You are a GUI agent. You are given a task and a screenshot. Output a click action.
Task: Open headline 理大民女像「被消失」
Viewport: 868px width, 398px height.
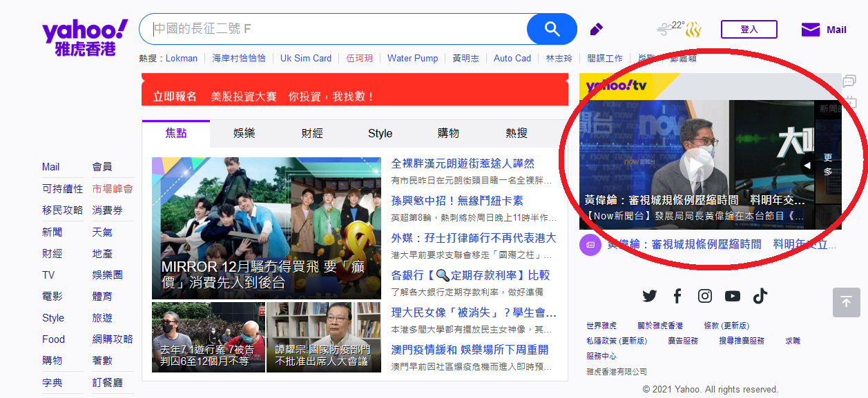coord(474,312)
